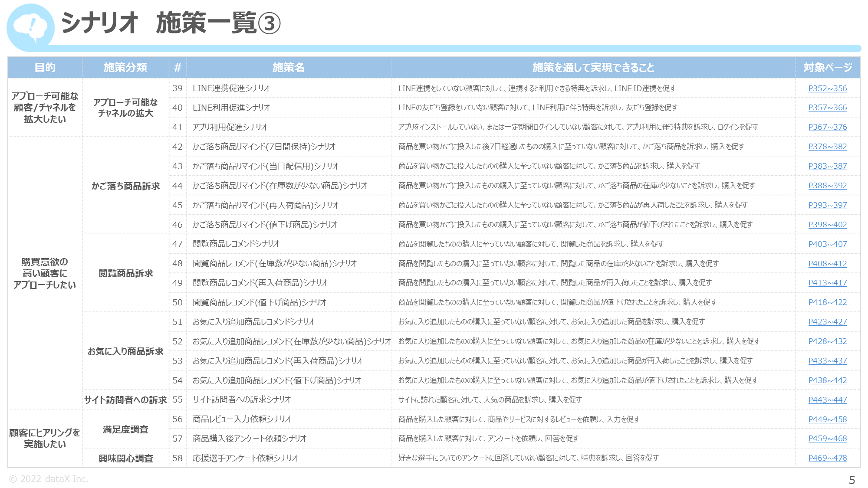Viewport: 868px width, 488px height.
Task: Go to linked pages P423~427
Action: coord(827,322)
